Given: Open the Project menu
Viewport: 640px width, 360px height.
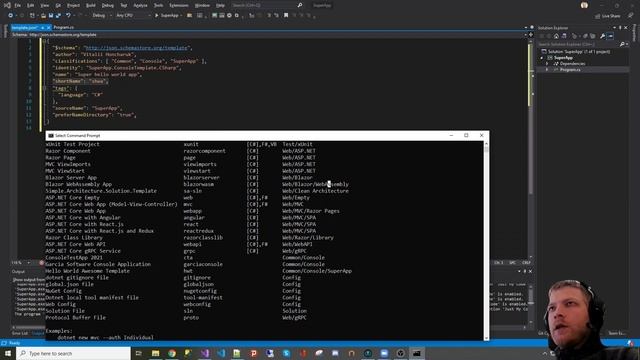Looking at the screenshot, I should 73,5.
